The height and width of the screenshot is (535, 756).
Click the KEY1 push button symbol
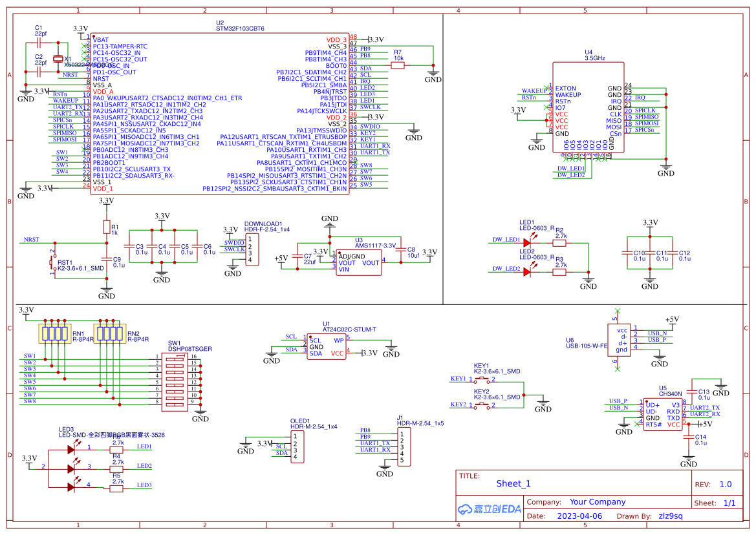pos(481,381)
